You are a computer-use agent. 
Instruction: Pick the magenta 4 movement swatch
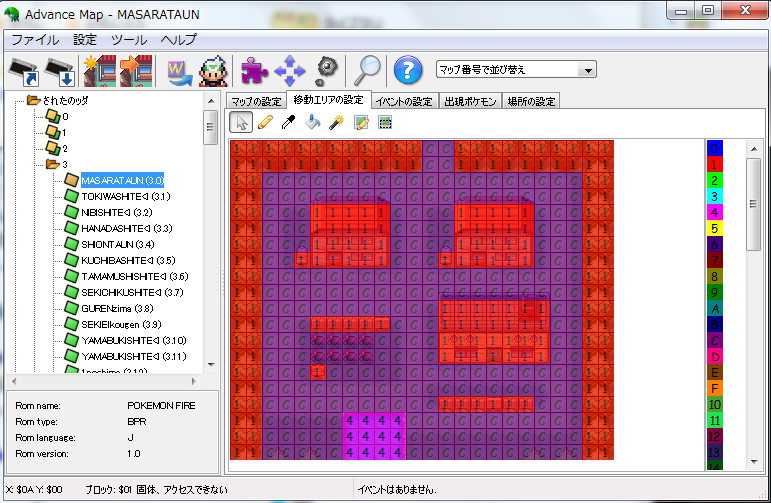tap(714, 212)
